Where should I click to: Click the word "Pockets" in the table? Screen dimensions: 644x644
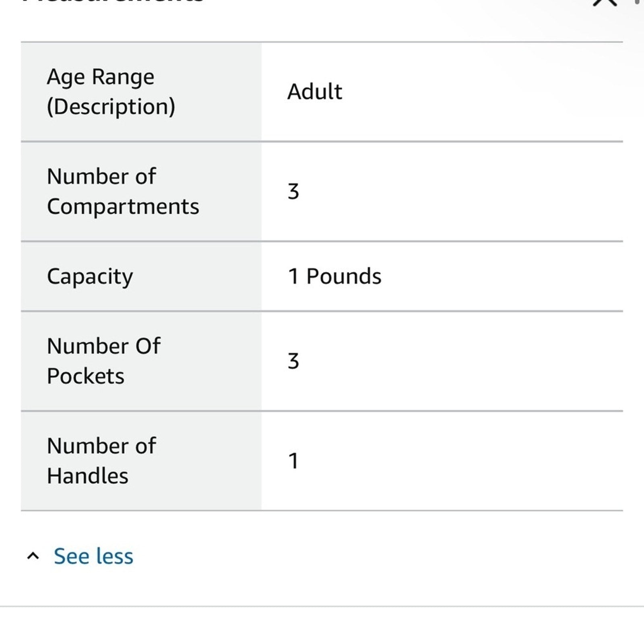[85, 376]
